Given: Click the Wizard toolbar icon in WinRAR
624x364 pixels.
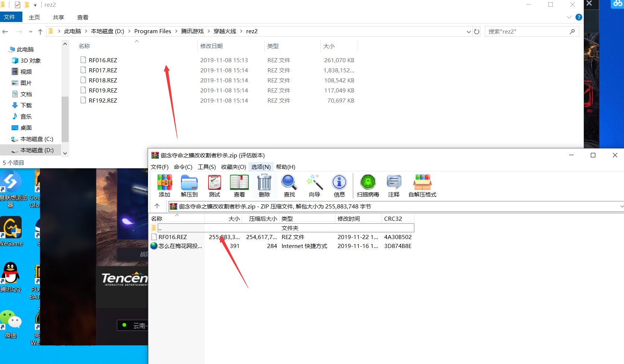Looking at the screenshot, I should click(x=314, y=186).
